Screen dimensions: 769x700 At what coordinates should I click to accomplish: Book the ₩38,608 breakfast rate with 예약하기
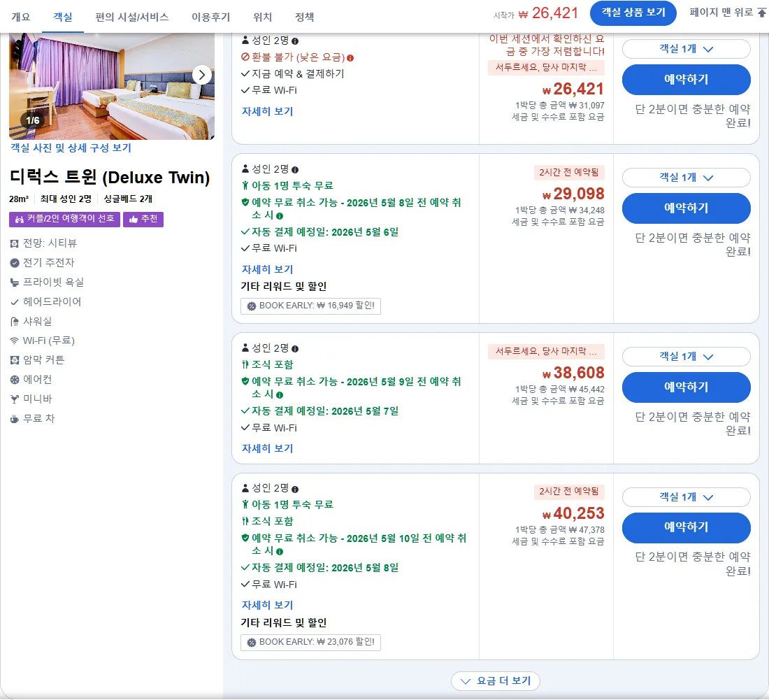[686, 387]
